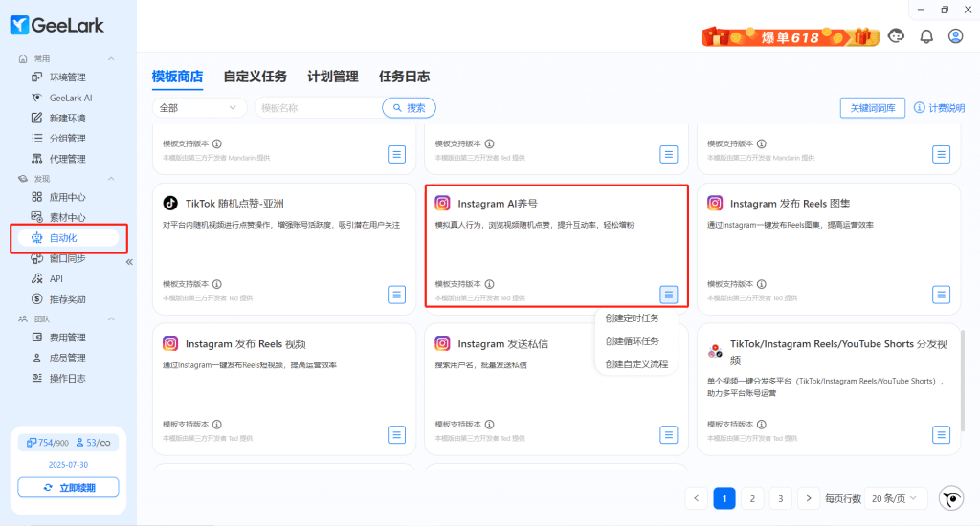
Task: Select 创建定时任务 from the popup menu
Action: point(632,318)
